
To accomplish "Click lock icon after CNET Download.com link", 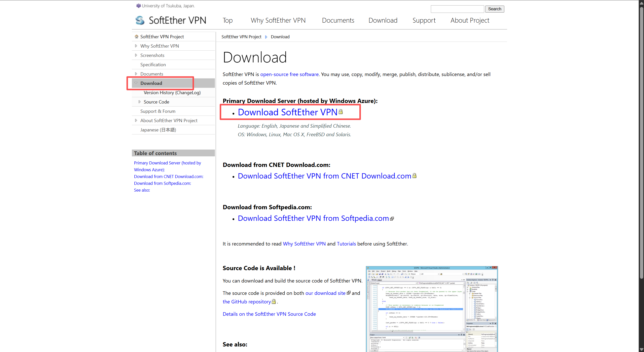I will click(414, 175).
